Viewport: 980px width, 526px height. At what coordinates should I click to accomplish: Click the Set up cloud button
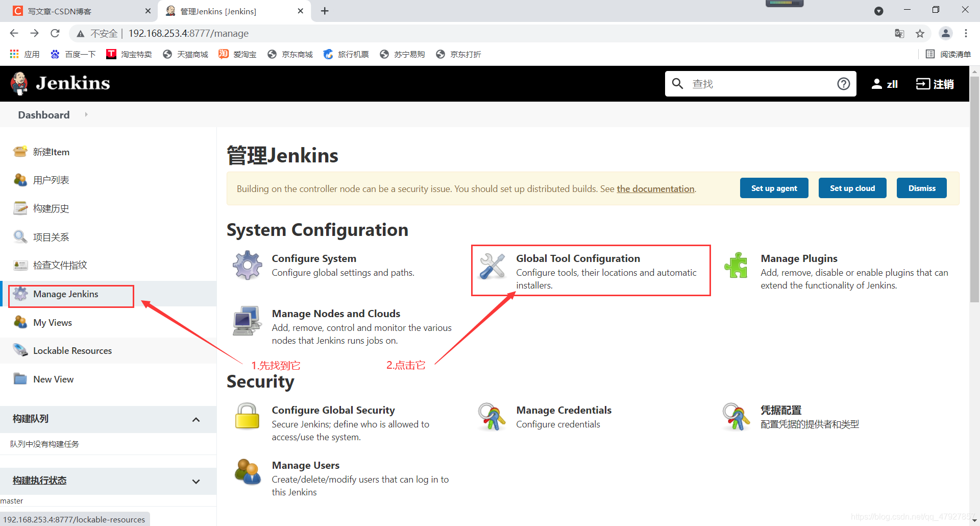(x=852, y=188)
